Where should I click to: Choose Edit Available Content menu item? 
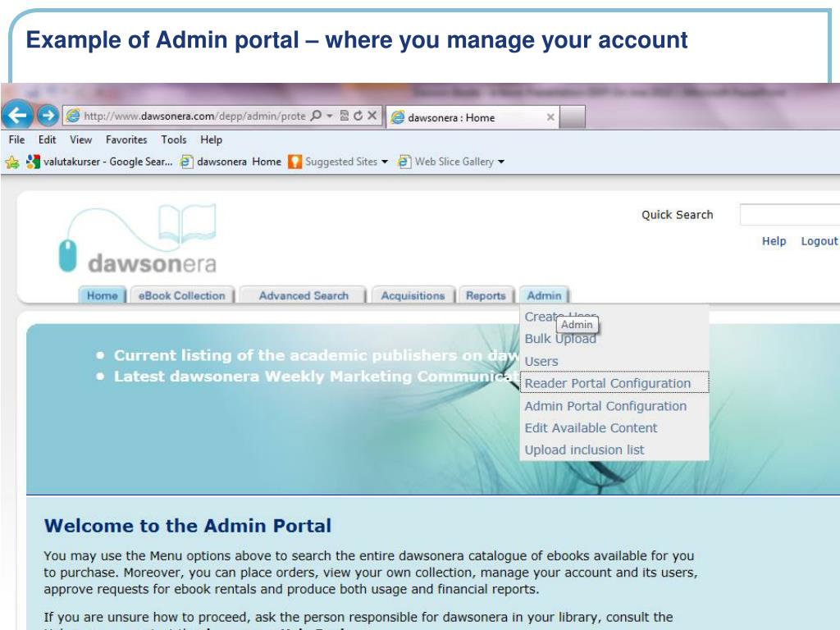(591, 428)
